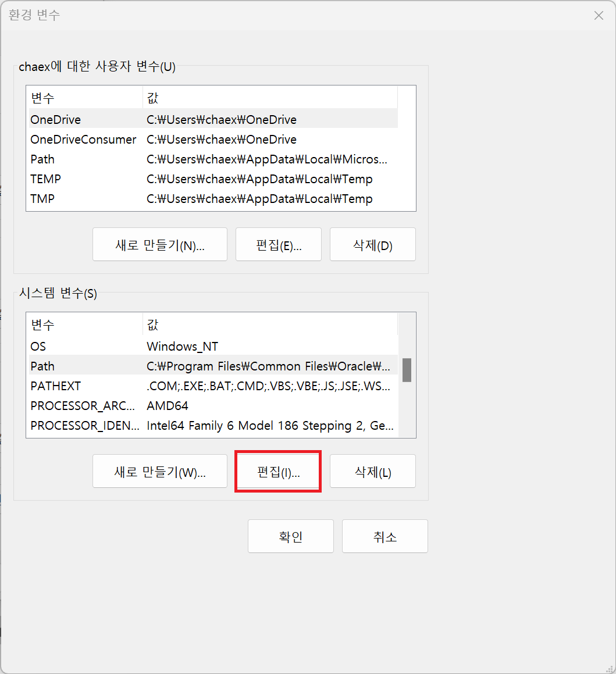Click the Intel64 Family 6 value cell
This screenshot has width=616, height=674.
[x=270, y=426]
